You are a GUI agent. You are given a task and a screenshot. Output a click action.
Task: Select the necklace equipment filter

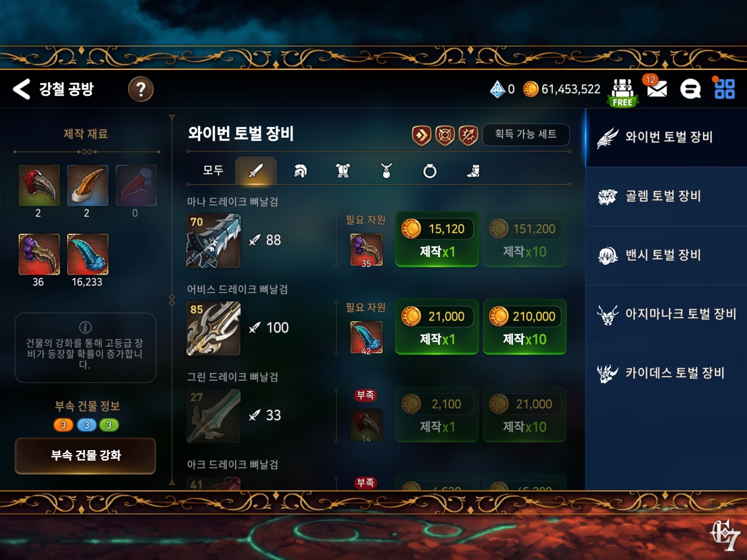point(386,171)
